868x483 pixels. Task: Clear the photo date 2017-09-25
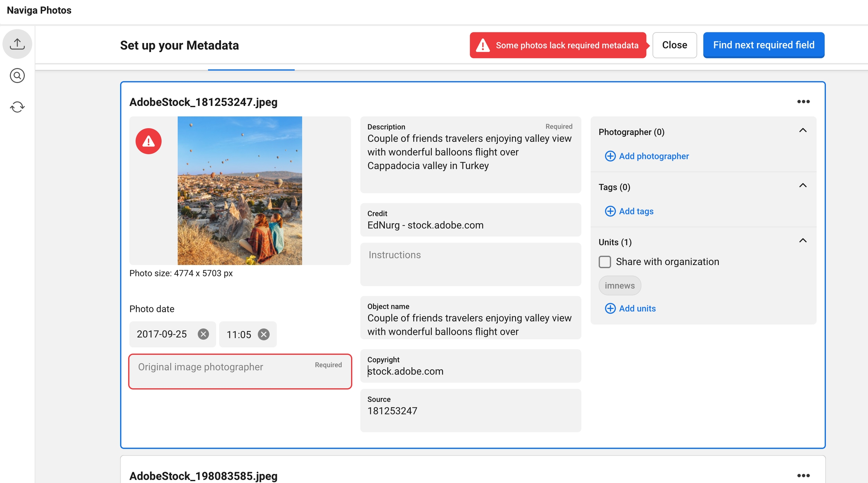point(203,334)
